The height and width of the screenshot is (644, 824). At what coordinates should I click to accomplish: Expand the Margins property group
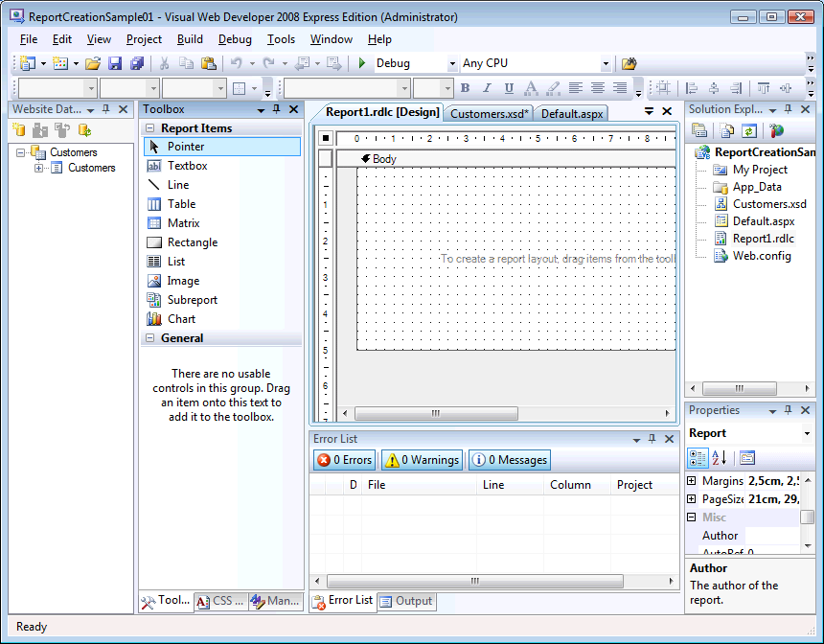coord(693,481)
